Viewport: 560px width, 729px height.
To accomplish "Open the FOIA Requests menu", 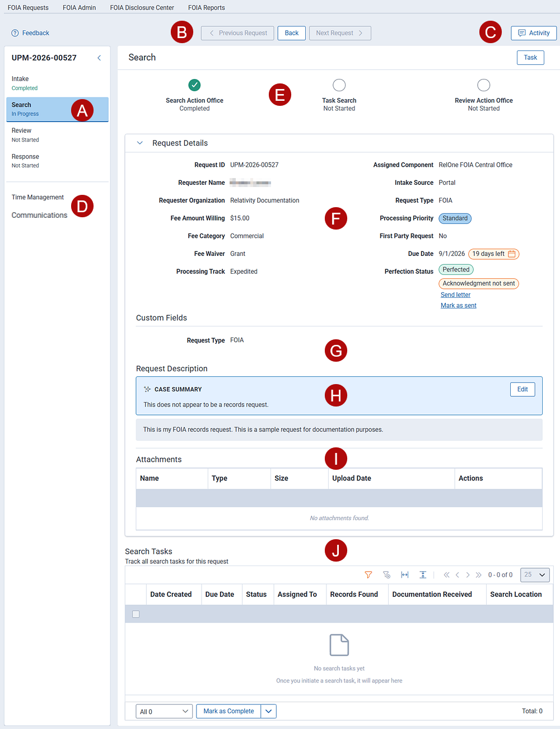I will coord(28,8).
